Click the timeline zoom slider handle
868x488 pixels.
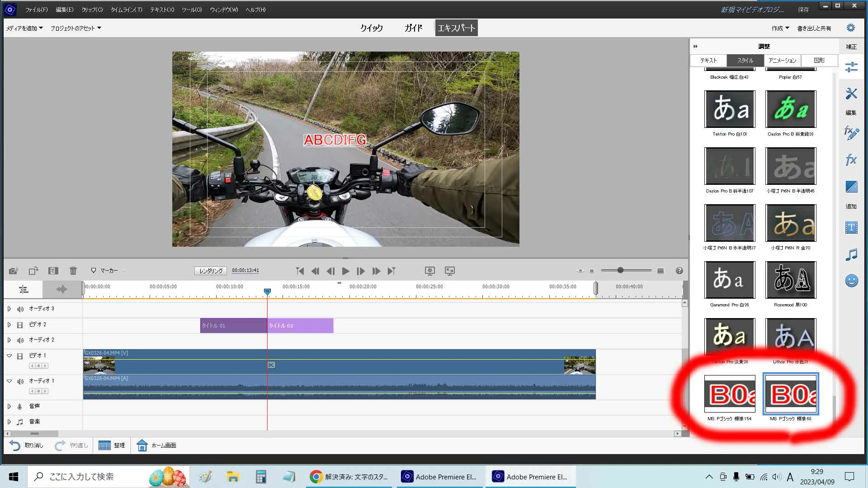(x=620, y=270)
